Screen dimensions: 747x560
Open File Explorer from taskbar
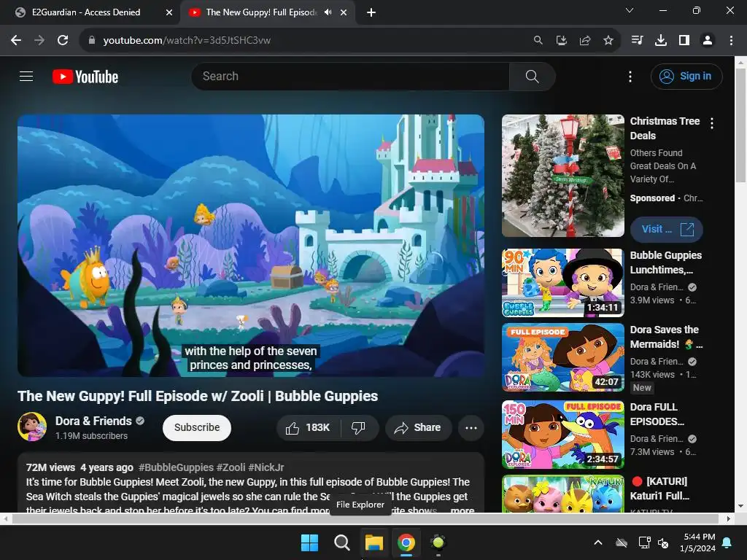click(374, 542)
